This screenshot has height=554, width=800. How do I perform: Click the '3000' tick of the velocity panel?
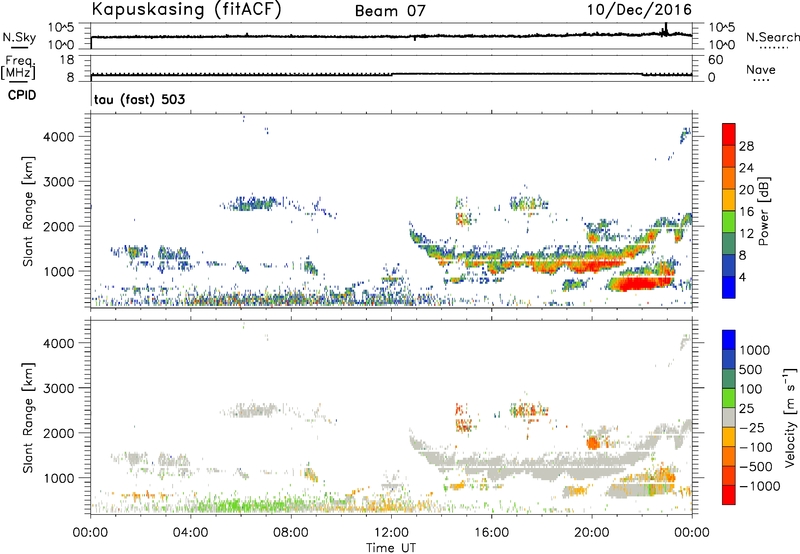coord(58,388)
